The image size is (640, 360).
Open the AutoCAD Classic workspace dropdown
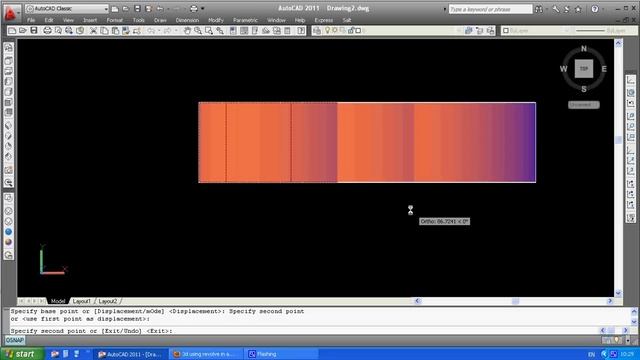pos(67,9)
